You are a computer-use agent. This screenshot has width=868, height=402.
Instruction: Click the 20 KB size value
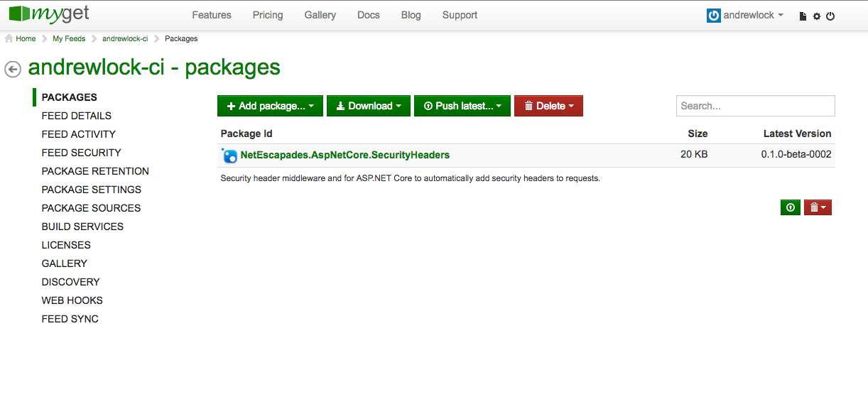(x=694, y=154)
